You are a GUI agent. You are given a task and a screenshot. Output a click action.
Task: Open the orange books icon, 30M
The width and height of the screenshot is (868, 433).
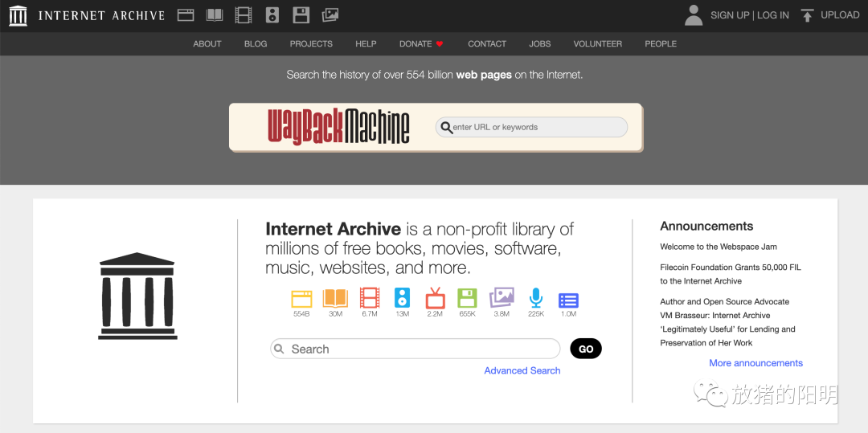click(335, 299)
